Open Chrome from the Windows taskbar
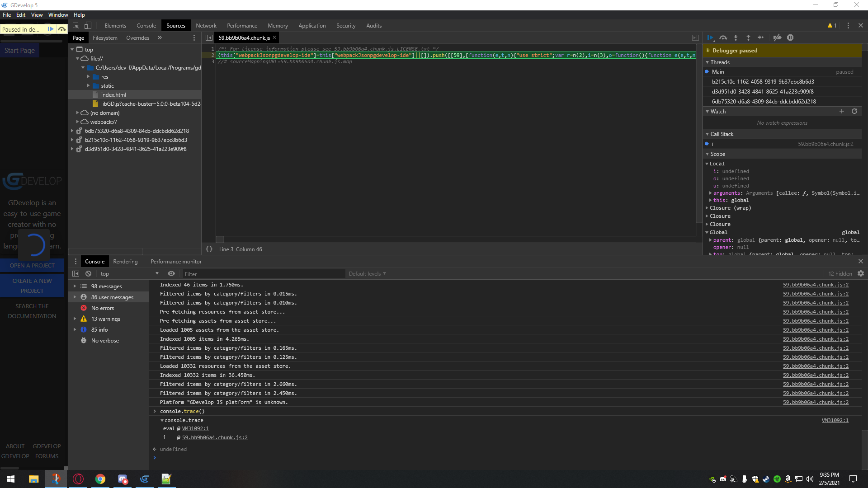This screenshot has height=488, width=868. click(x=100, y=479)
